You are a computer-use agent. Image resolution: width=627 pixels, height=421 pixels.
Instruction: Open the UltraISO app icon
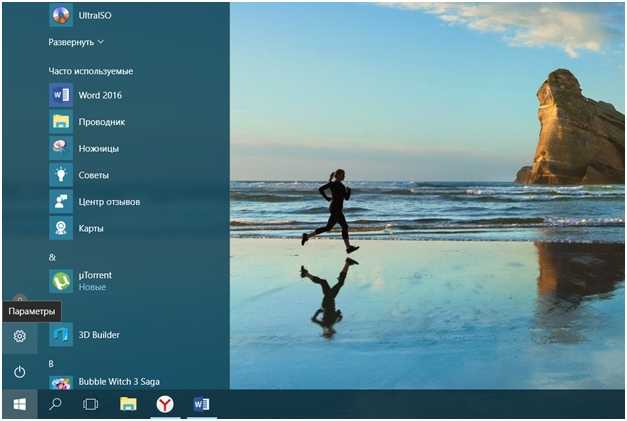[x=61, y=16]
